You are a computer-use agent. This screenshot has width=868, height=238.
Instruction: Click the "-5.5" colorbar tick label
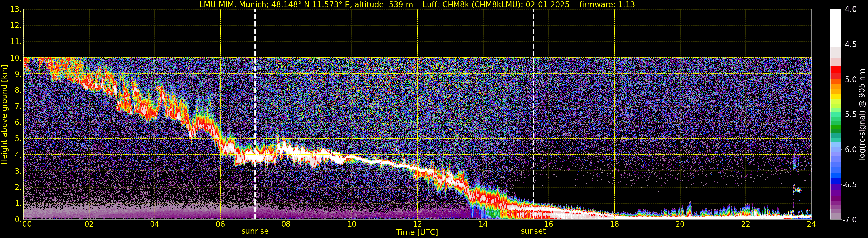849,115
